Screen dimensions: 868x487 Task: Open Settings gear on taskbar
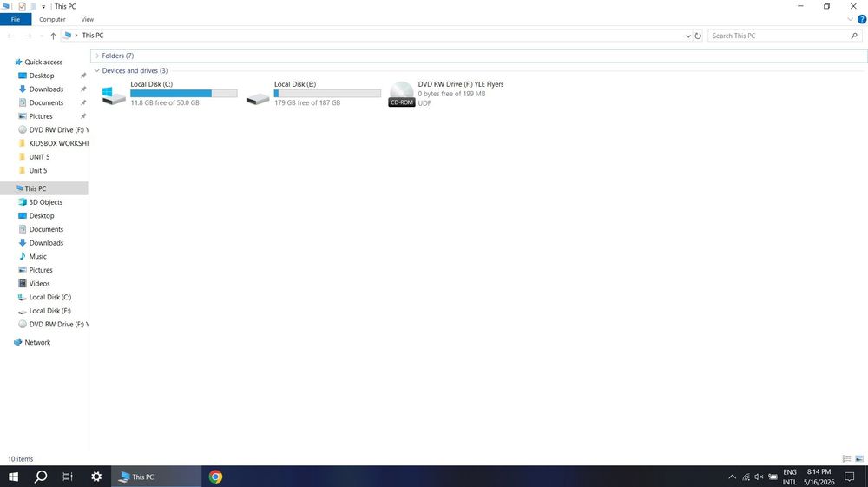tap(96, 477)
